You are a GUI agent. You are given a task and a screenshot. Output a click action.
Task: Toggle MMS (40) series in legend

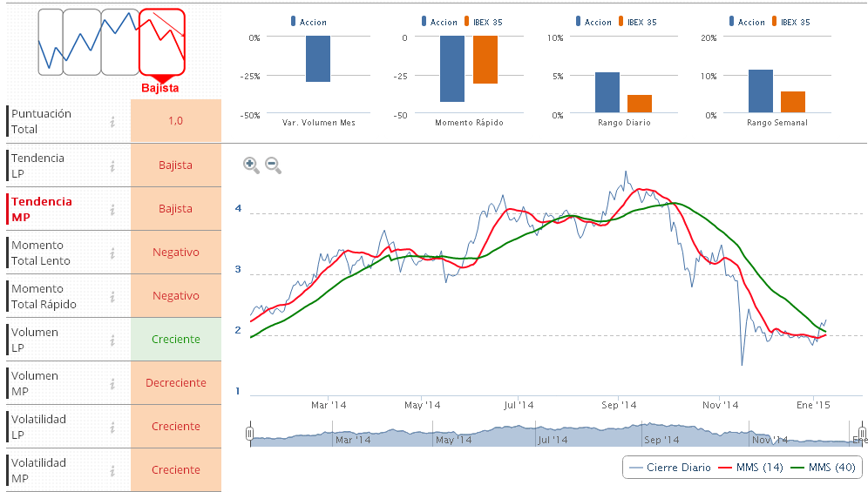point(822,468)
